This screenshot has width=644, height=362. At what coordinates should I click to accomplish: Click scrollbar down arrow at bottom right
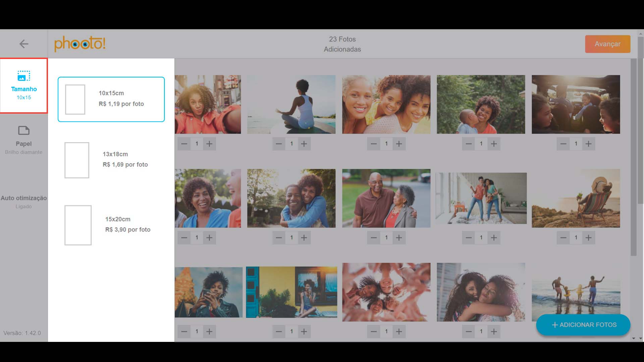[640, 339]
